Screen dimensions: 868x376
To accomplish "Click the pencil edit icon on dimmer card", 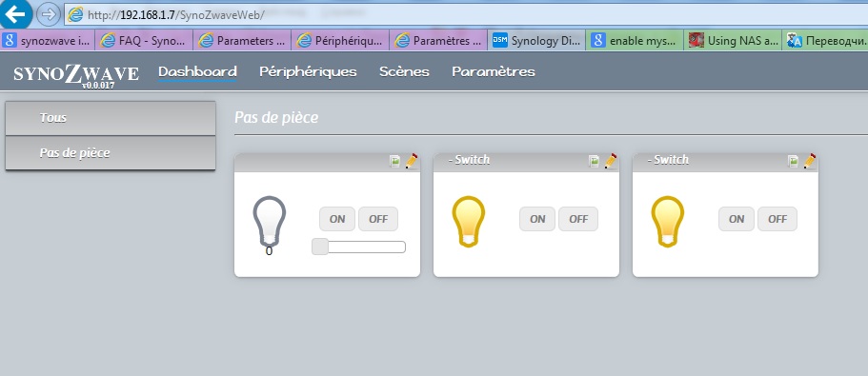I will pos(412,161).
